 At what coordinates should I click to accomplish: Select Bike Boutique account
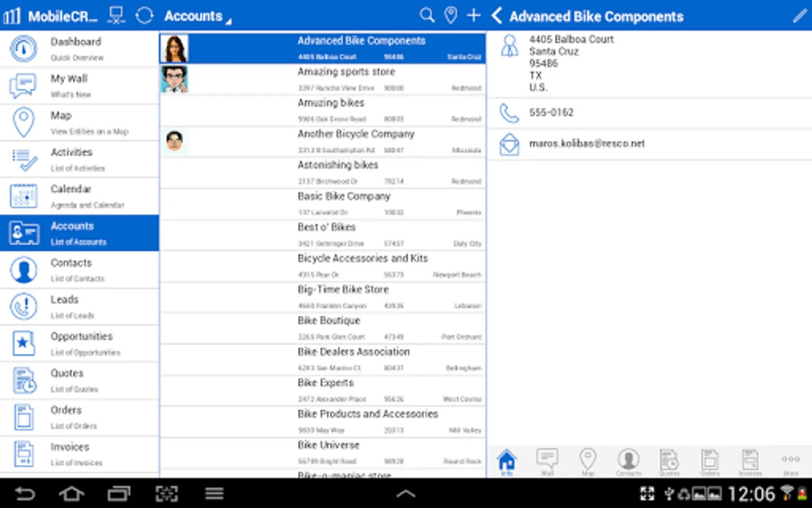(323, 328)
